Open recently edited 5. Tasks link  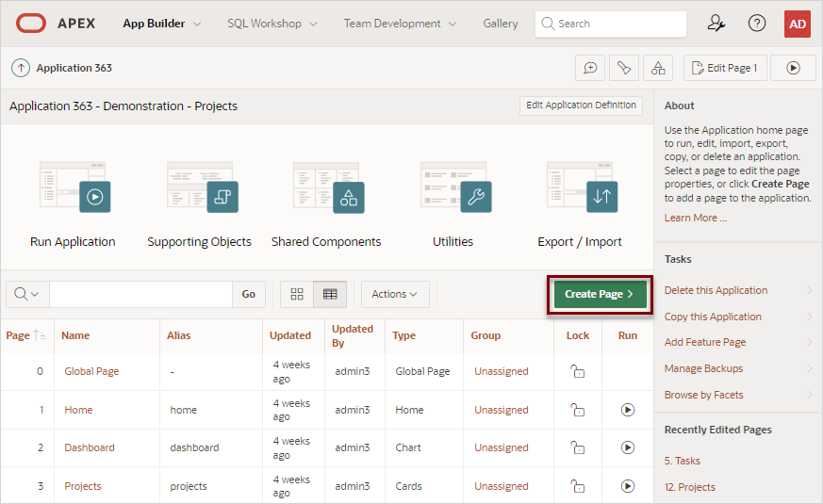tap(683, 461)
